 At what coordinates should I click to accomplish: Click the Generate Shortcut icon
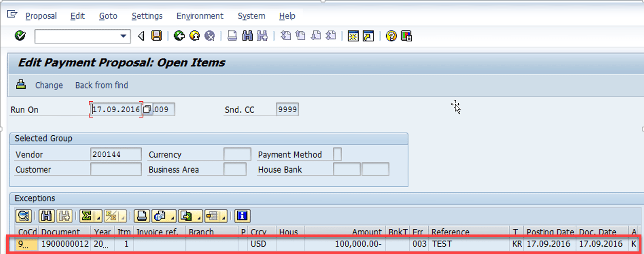[368, 36]
